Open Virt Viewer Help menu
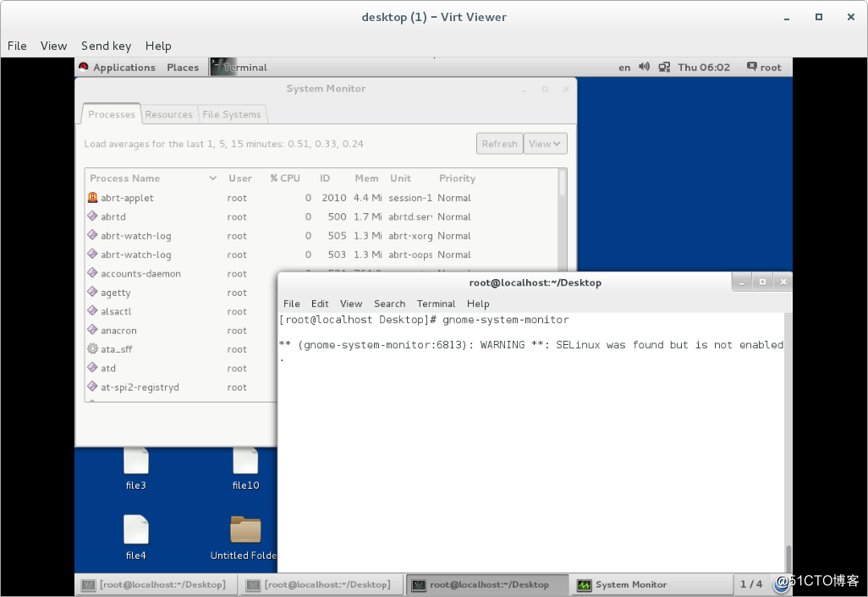Viewport: 868px width, 597px height. (158, 46)
